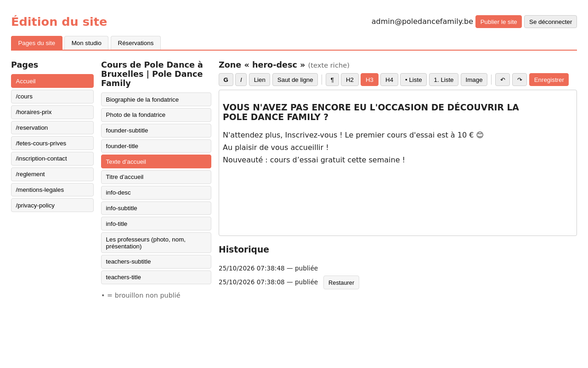Select the Les professeurs zone
Viewport: 588px width, 368px height.
pos(156,242)
